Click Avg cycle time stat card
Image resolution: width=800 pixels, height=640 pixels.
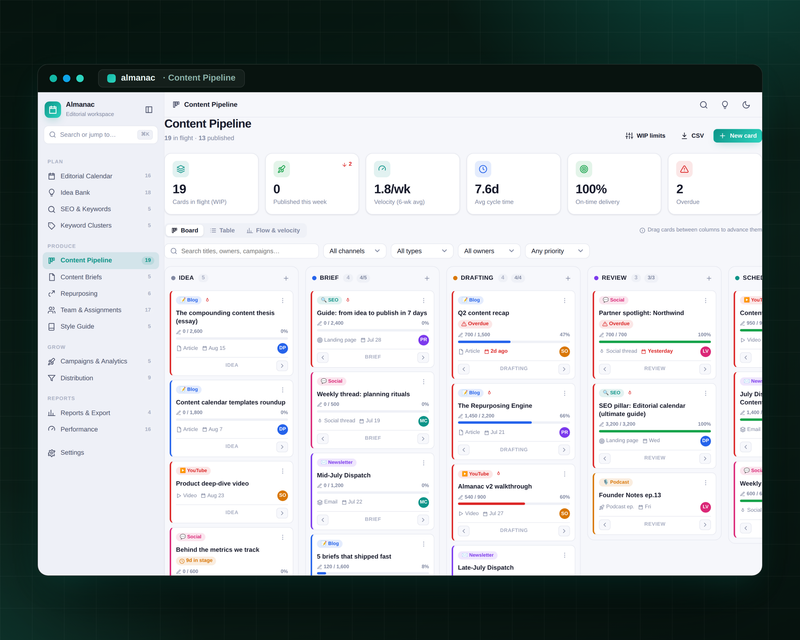tap(514, 184)
